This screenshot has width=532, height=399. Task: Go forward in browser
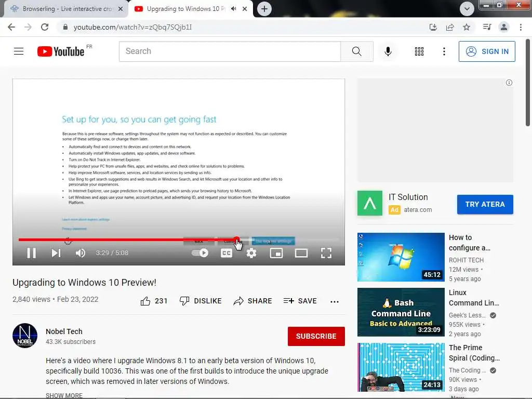pyautogui.click(x=28, y=27)
